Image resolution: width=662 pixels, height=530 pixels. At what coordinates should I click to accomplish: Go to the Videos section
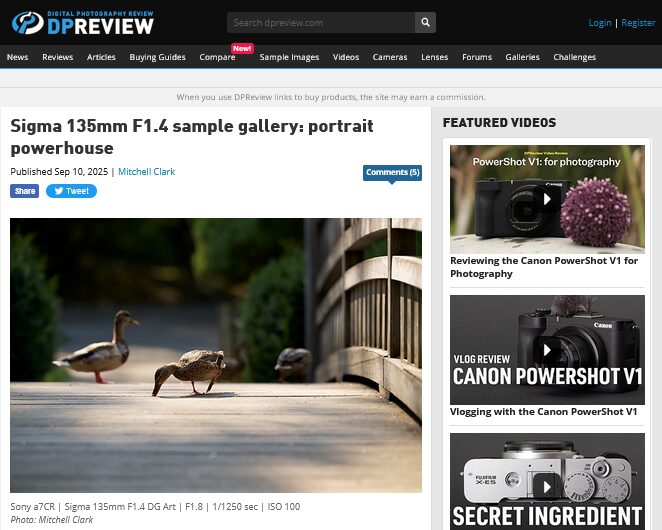pyautogui.click(x=346, y=57)
